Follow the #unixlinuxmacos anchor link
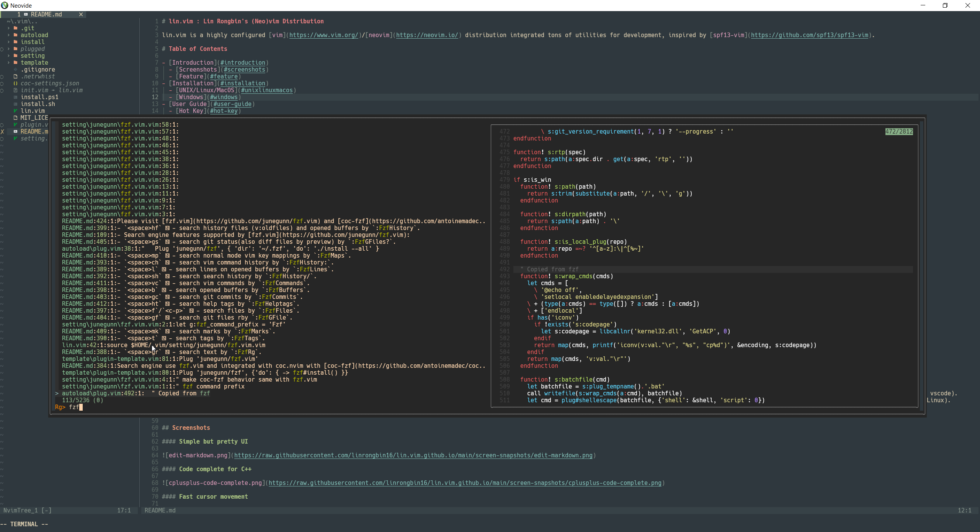Image resolution: width=980 pixels, height=532 pixels. point(267,90)
